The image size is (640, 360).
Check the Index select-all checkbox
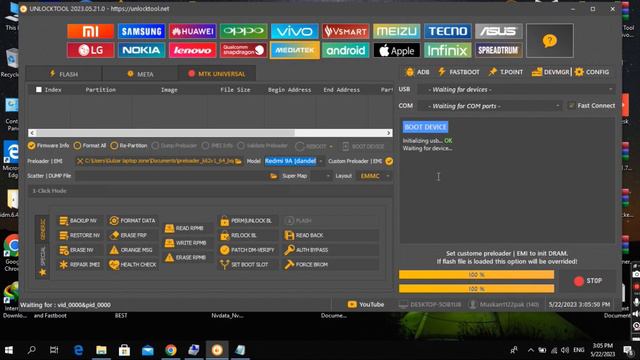pos(39,90)
